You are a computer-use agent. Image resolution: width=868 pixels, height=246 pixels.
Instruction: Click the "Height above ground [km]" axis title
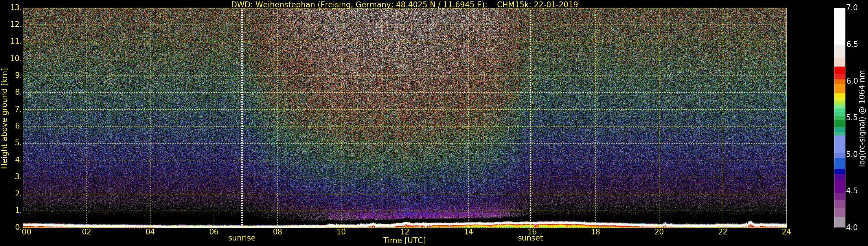(x=4, y=118)
